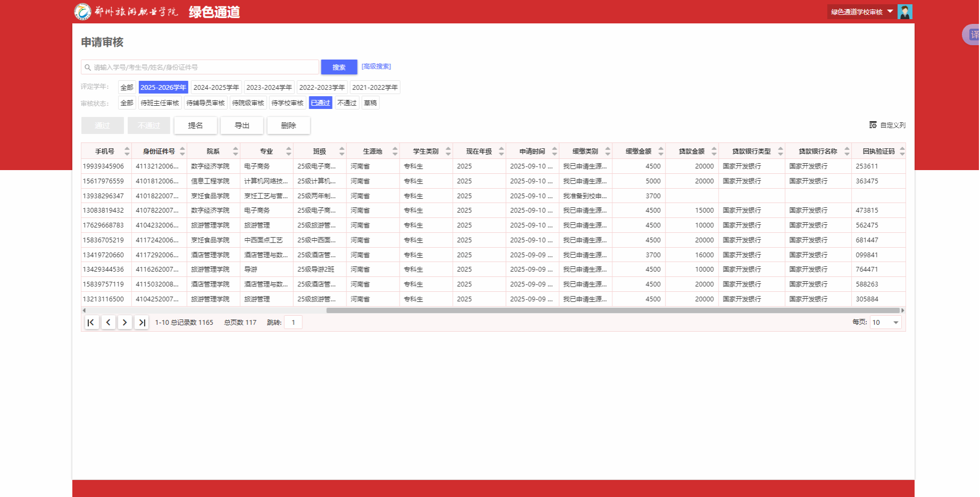Click the user avatar in the header

click(x=904, y=12)
